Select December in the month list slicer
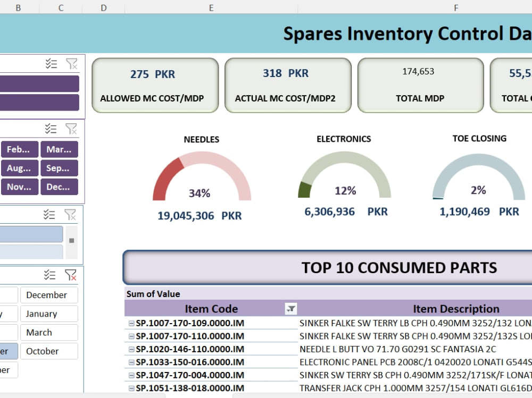The width and height of the screenshot is (532, 398). pos(49,294)
